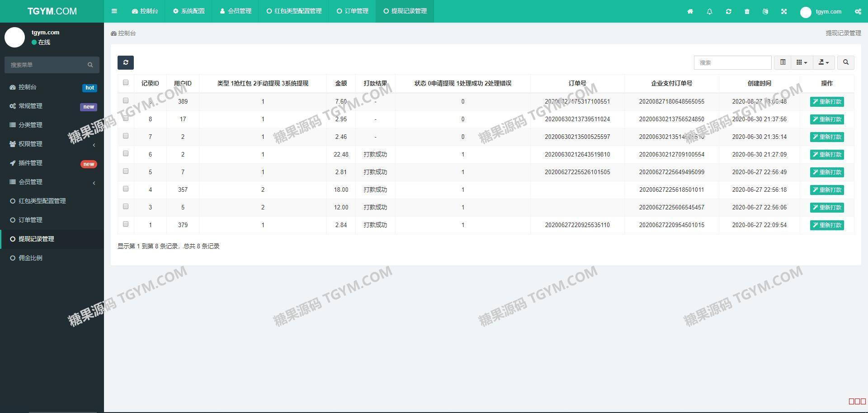Switch to the 订单管理 top tab
The image size is (868, 413).
[353, 11]
